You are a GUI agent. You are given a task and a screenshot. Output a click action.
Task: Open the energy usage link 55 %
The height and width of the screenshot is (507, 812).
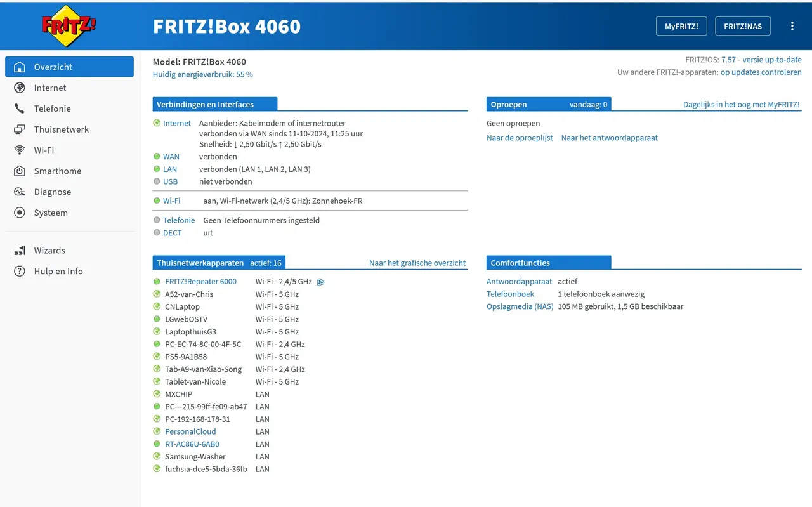[202, 74]
